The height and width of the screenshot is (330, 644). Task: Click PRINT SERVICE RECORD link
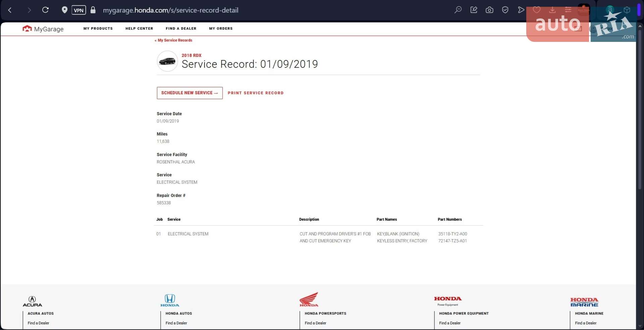256,93
